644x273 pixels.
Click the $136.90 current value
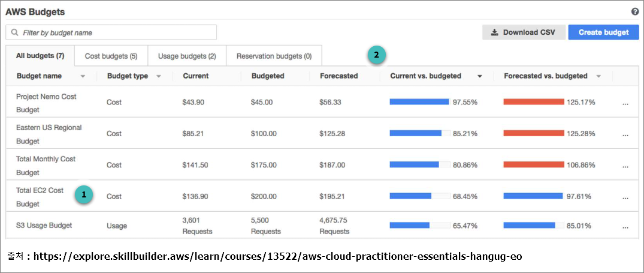(x=195, y=197)
